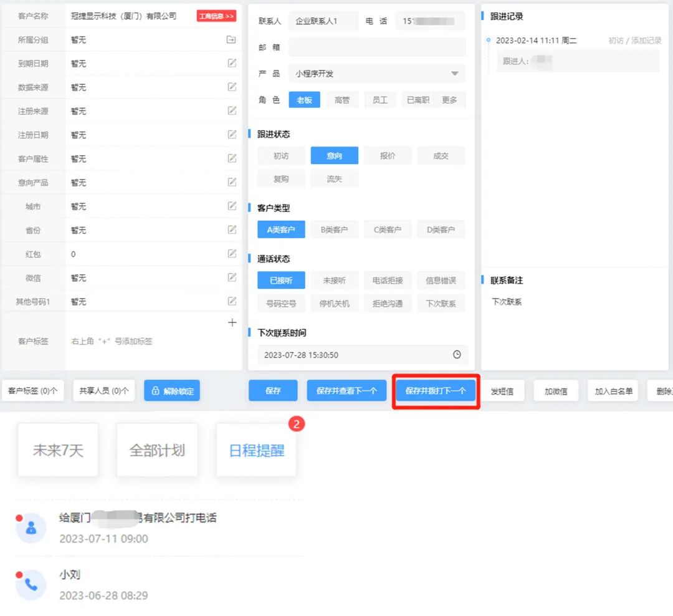The width and height of the screenshot is (673, 616).
Task: Select B类客户 customer type
Action: tap(335, 229)
